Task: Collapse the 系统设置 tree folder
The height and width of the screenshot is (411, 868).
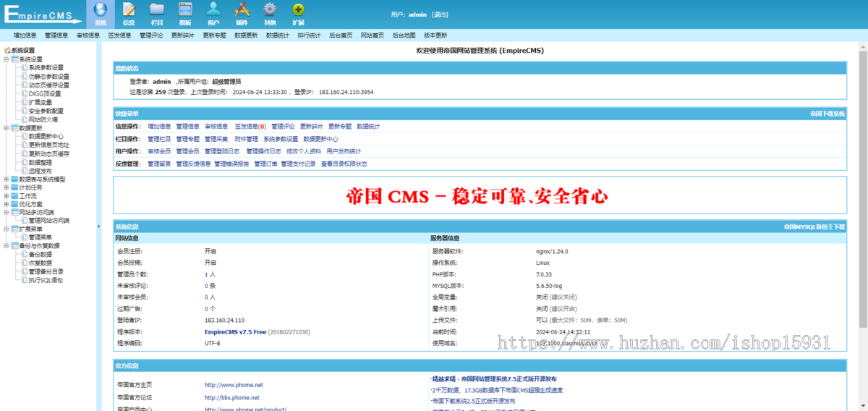Action: click(6, 59)
